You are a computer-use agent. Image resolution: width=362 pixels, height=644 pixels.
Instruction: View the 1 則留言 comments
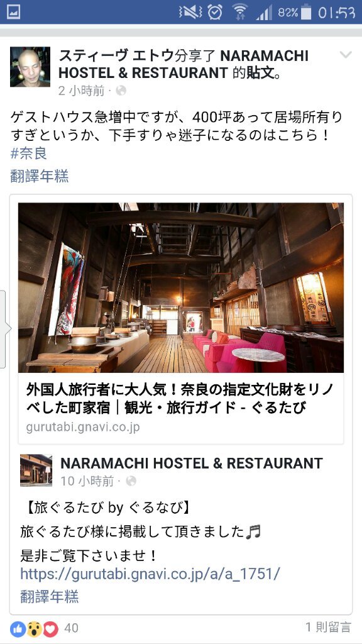(x=328, y=627)
